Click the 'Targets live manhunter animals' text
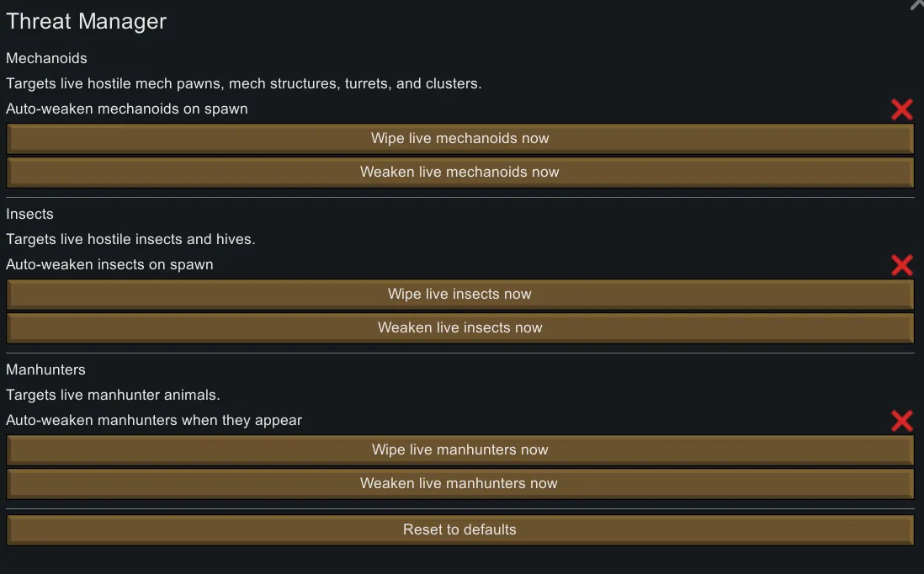 pos(113,395)
